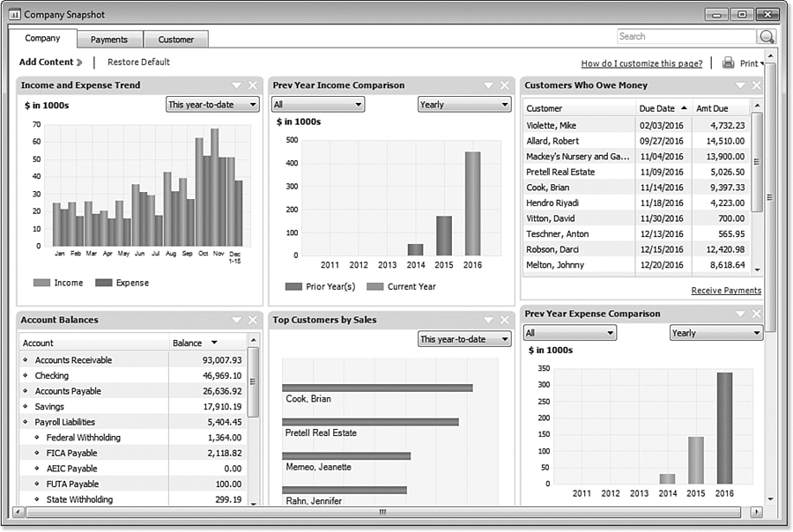Click Add Content

tap(50, 63)
